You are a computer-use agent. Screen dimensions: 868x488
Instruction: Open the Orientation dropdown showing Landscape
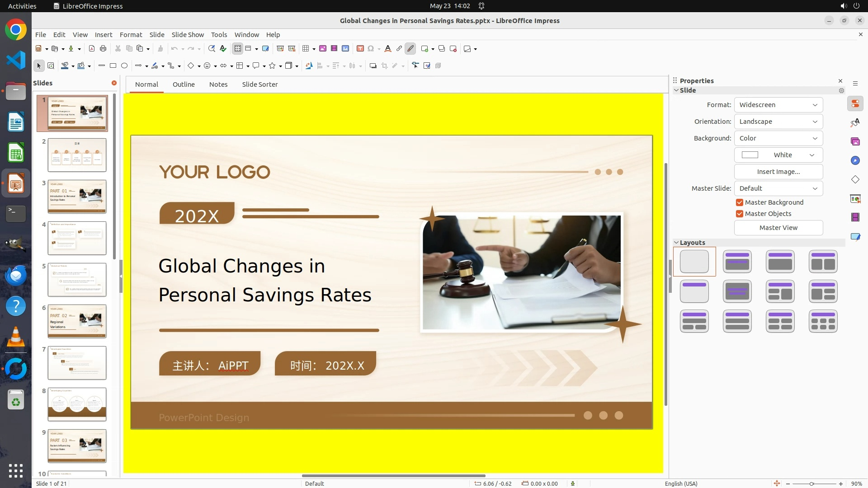778,122
